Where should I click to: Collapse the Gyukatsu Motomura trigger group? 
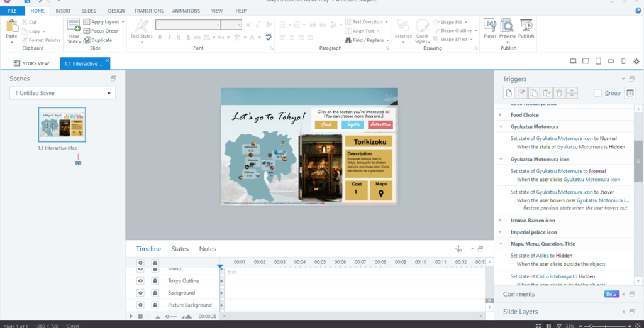pos(501,127)
